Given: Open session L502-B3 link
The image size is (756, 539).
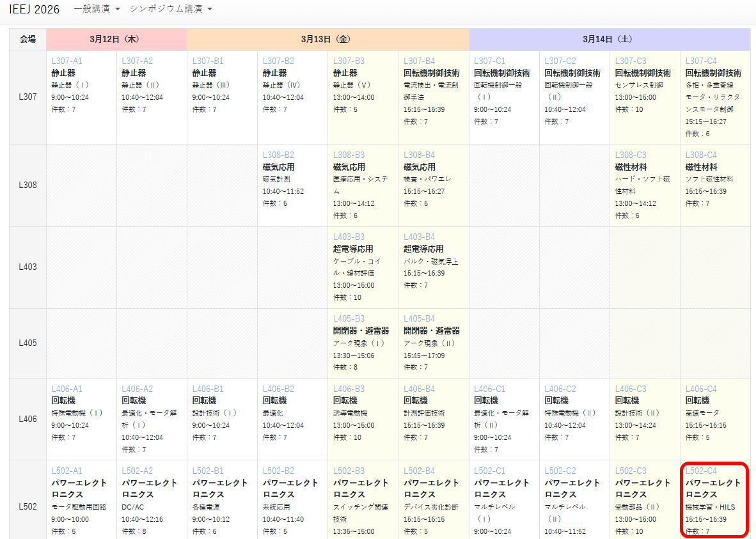Looking at the screenshot, I should [x=349, y=471].
